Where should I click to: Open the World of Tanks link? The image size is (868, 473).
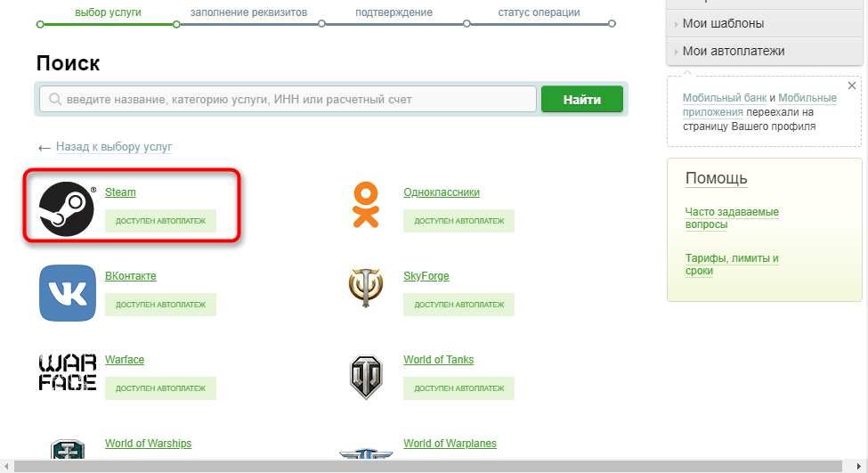(438, 360)
